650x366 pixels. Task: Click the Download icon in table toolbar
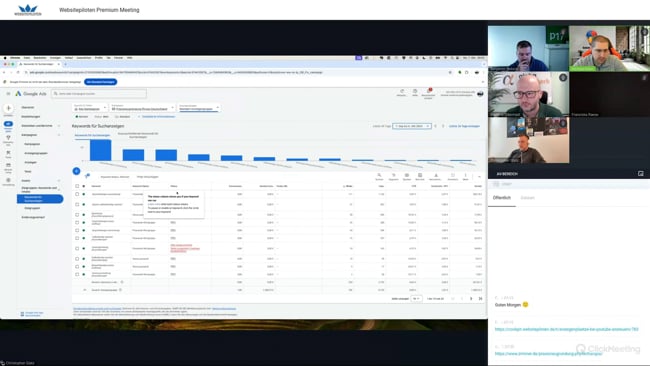point(436,175)
